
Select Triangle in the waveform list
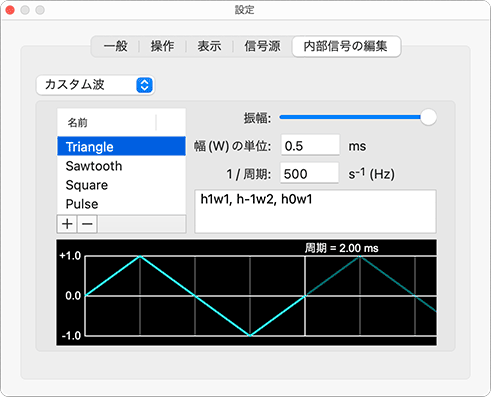[x=121, y=146]
